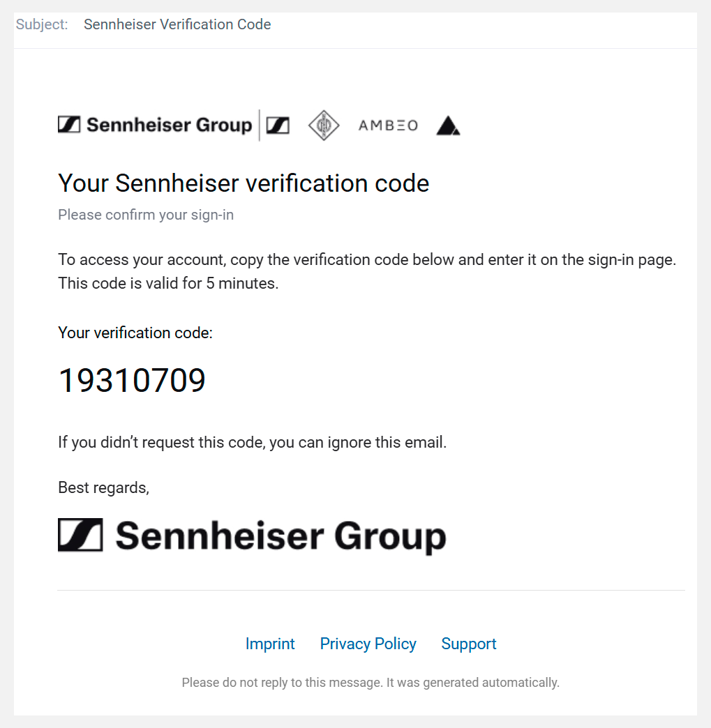Click the AMBEO brand logo

coord(388,126)
